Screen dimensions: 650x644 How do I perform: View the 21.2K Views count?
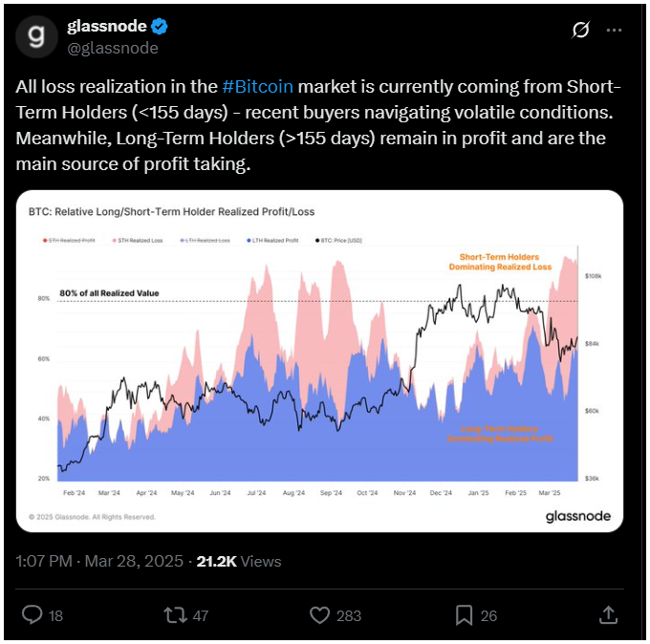click(x=239, y=561)
